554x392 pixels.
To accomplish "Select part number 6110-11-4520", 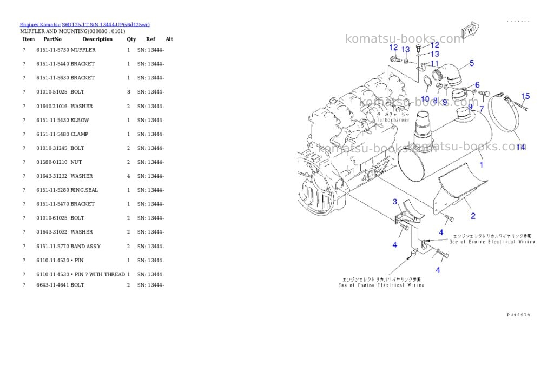I will 52,260.
